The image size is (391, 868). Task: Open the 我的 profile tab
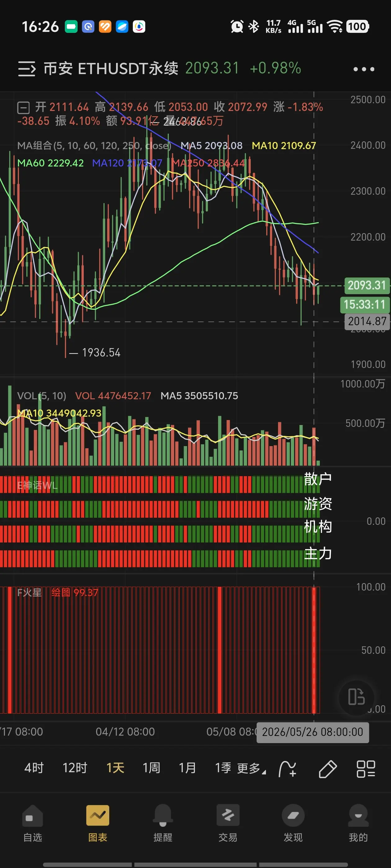358,824
